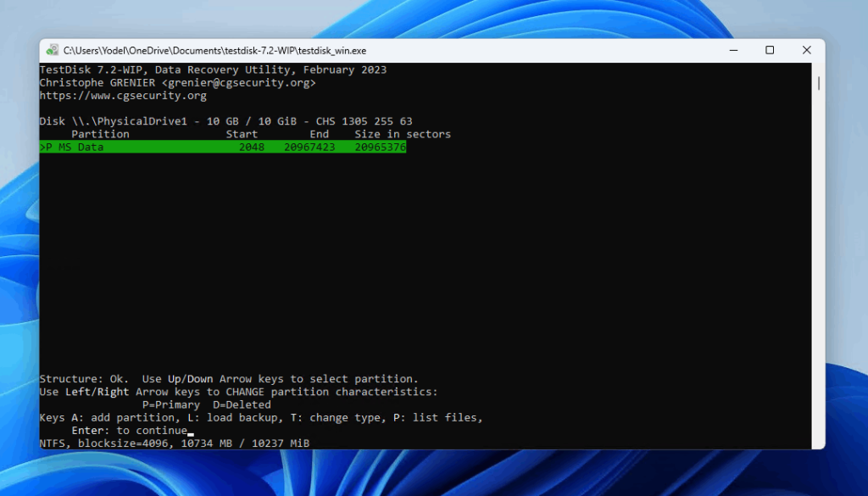
Task: Open the https://www.cgsecurity.org link
Action: click(123, 96)
